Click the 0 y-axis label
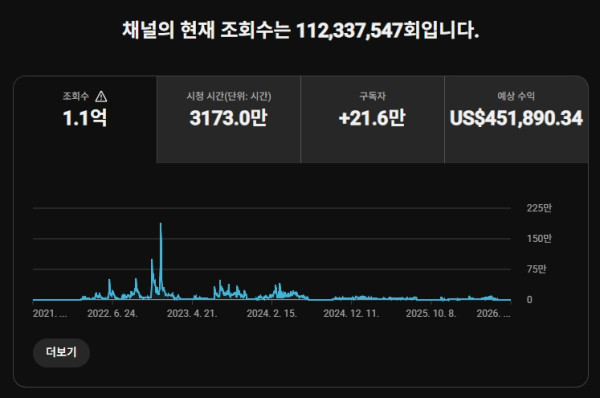 (x=529, y=300)
